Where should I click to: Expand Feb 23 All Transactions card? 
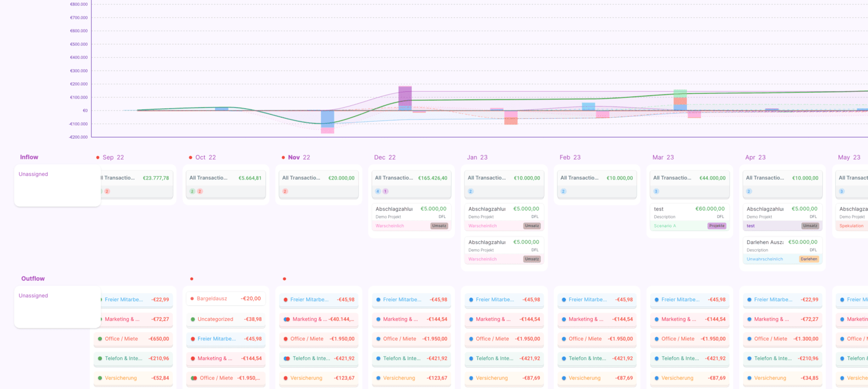(596, 178)
